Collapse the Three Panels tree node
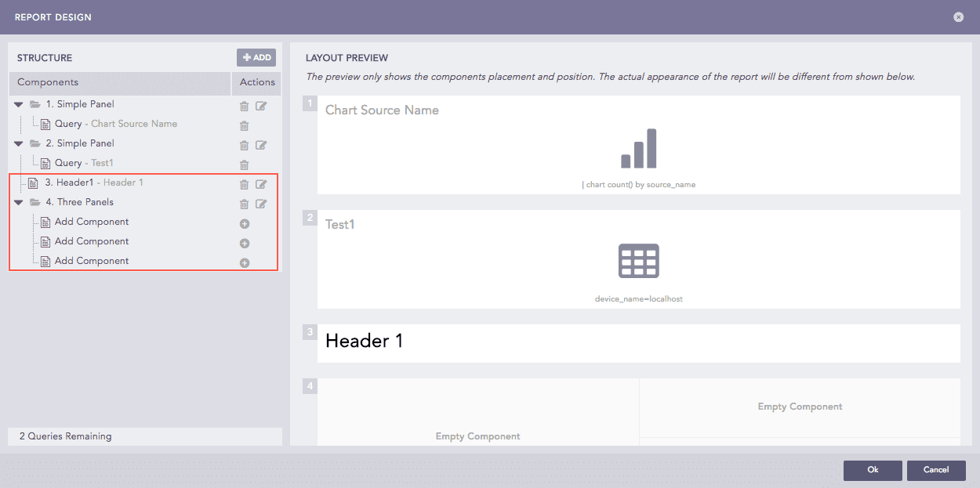 click(x=19, y=201)
